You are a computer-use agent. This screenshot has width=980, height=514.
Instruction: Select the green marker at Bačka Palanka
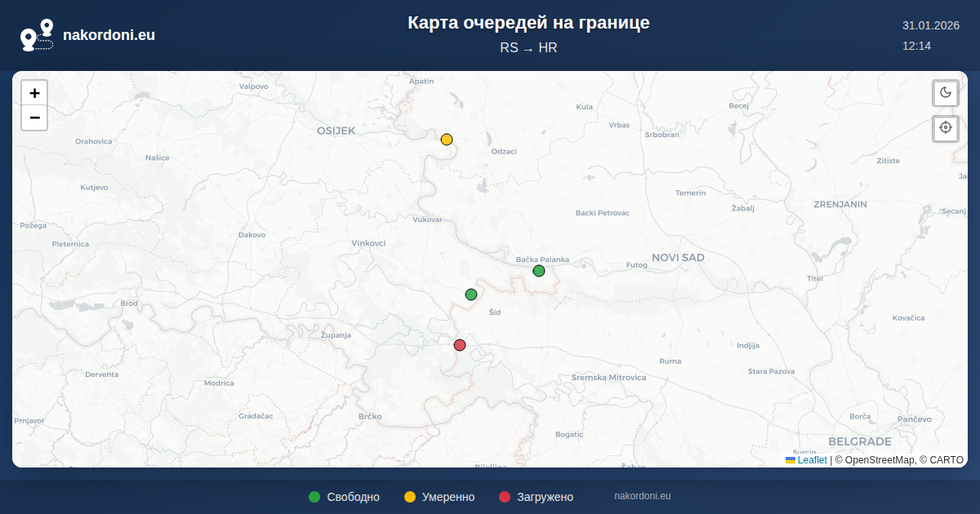pos(539,271)
